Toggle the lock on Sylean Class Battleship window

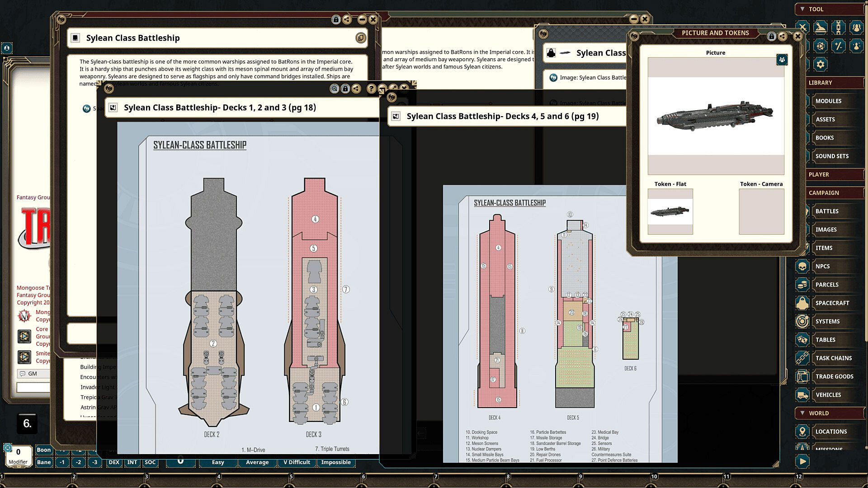[x=335, y=19]
